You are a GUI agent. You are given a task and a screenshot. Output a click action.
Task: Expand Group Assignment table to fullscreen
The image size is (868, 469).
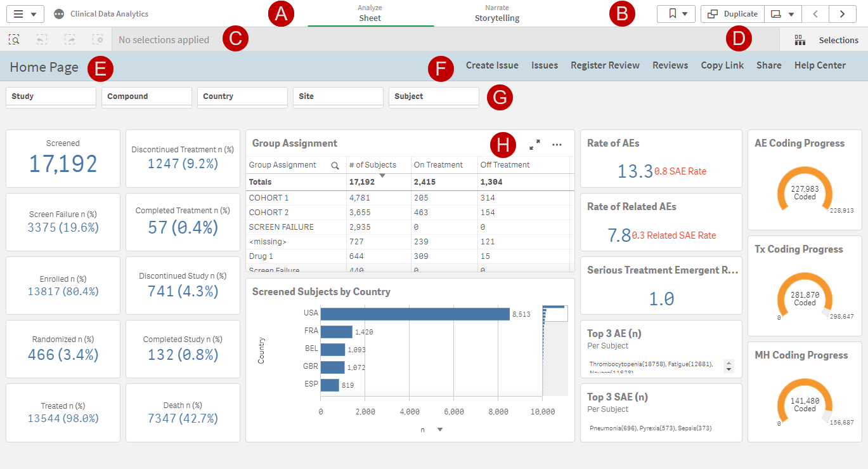tap(534, 145)
